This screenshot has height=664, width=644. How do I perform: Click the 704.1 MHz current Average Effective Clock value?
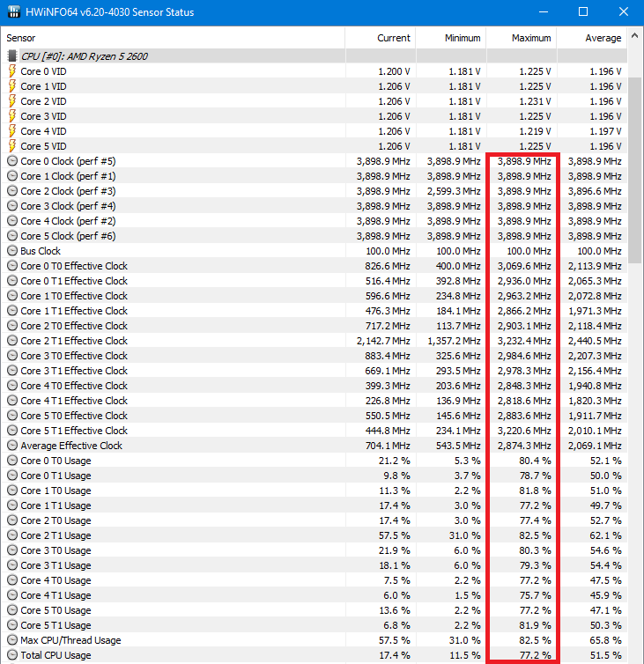(388, 446)
